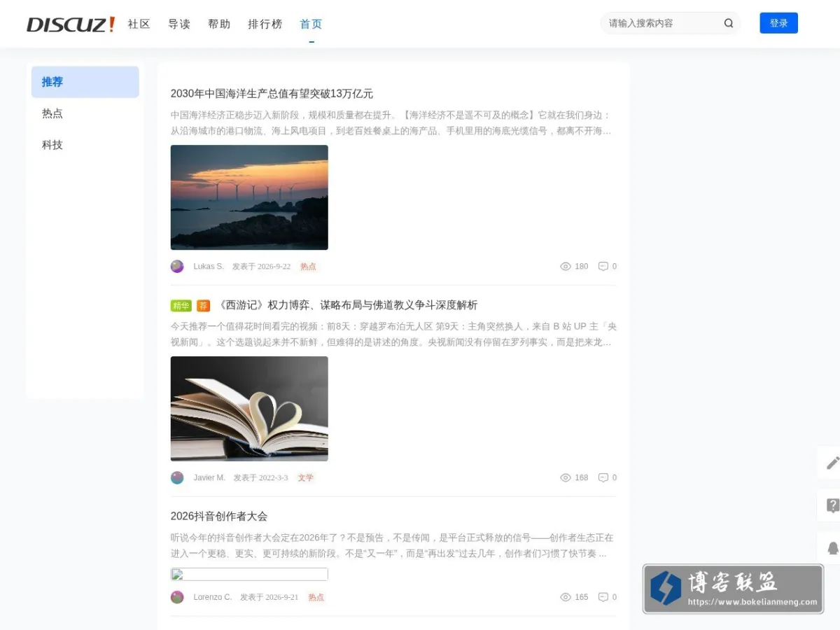Click comment icon in Lukas S. post row

tap(603, 267)
